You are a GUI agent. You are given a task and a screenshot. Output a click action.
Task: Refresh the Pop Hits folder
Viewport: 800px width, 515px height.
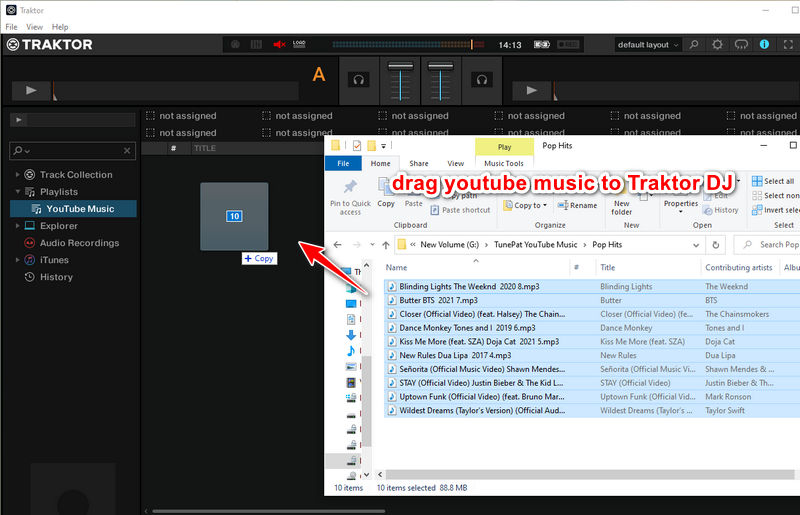point(716,245)
